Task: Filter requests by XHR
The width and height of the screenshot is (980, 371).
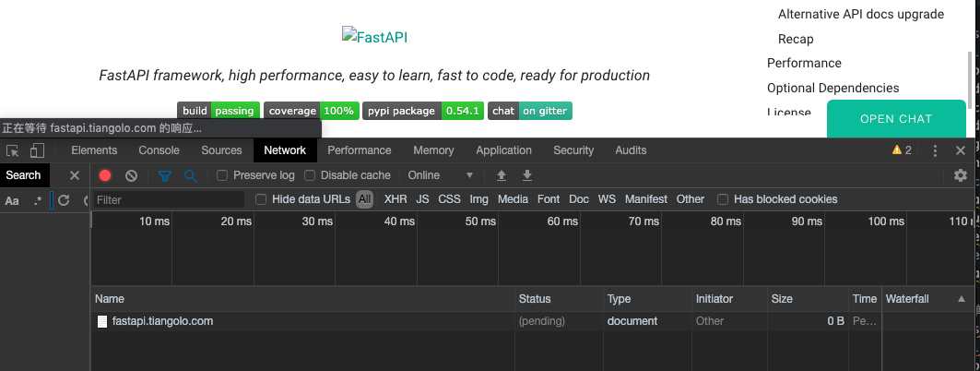Action: tap(395, 199)
